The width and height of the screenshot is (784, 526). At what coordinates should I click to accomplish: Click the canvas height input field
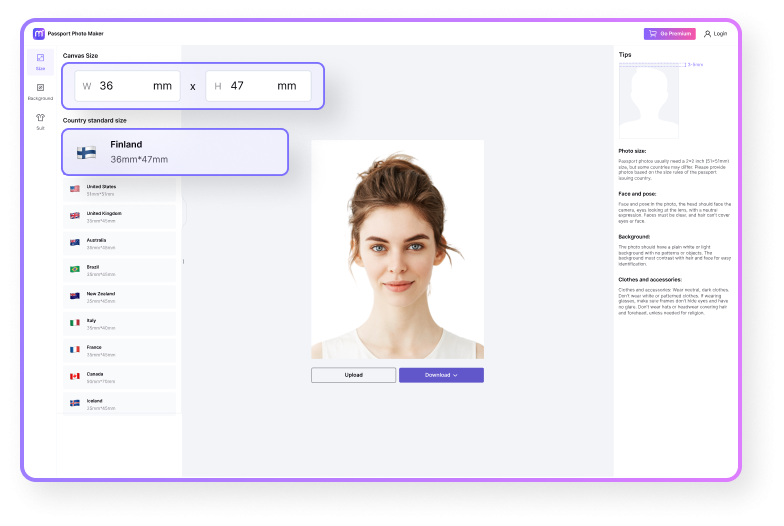258,86
